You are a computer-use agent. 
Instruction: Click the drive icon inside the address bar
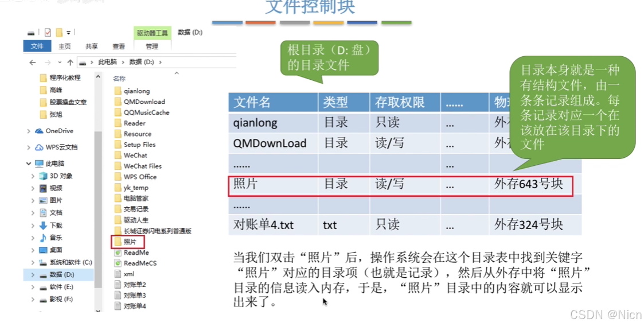pyautogui.click(x=83, y=63)
